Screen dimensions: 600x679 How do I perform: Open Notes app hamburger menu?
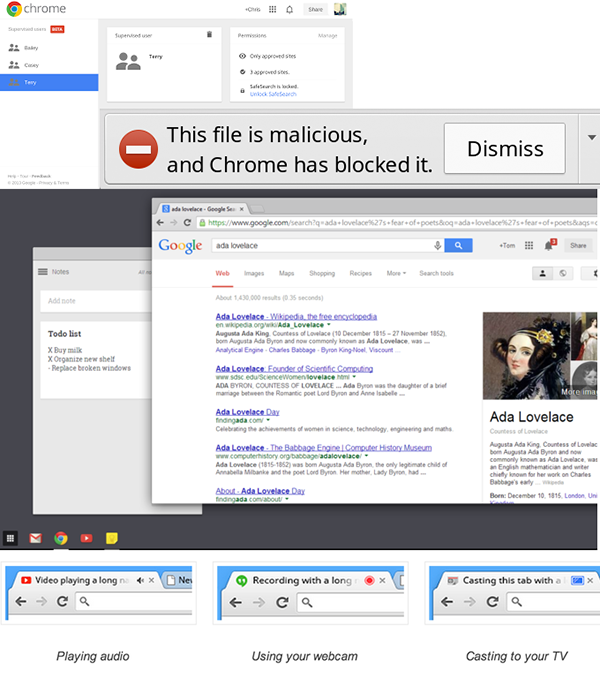point(43,272)
